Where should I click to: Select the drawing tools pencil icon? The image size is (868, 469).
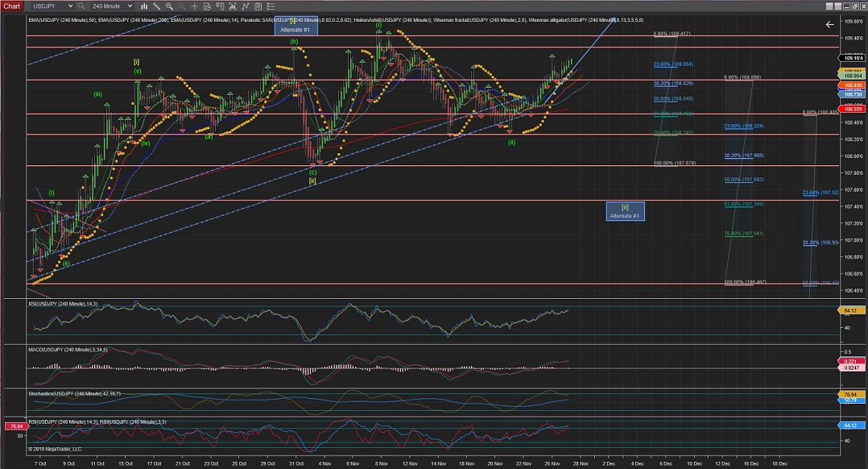156,6
